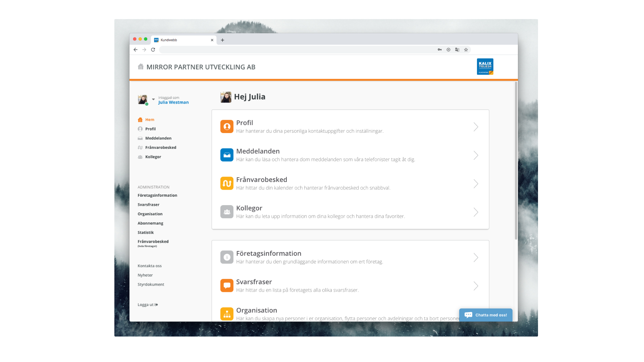The image size is (644, 362).
Task: Click the orange Profil card icon
Action: (x=227, y=127)
